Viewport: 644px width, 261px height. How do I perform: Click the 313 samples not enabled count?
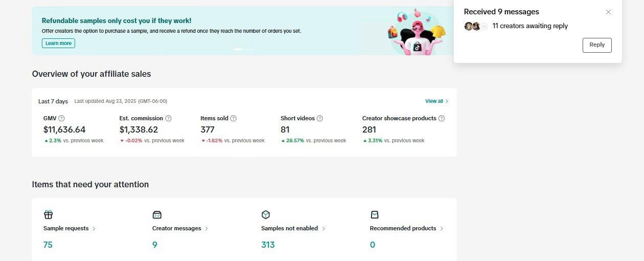tap(268, 245)
